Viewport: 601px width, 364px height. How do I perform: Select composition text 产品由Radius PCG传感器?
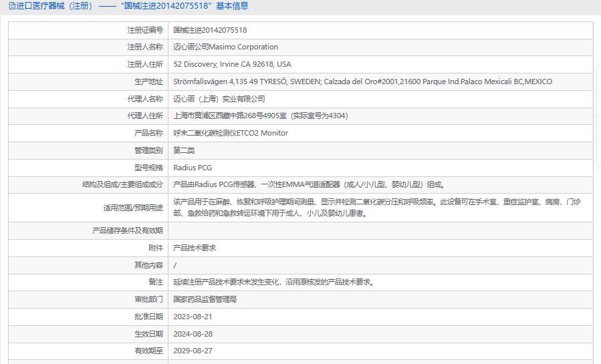310,184
